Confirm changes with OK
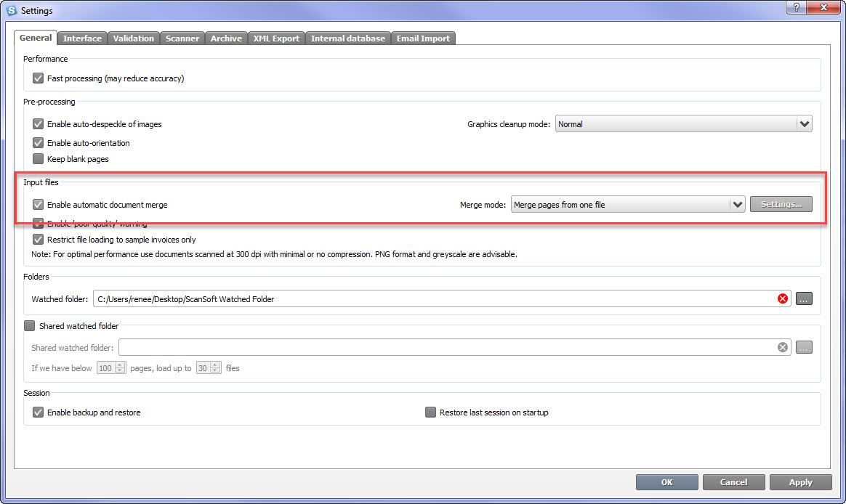This screenshot has height=504, width=846. pyautogui.click(x=666, y=481)
